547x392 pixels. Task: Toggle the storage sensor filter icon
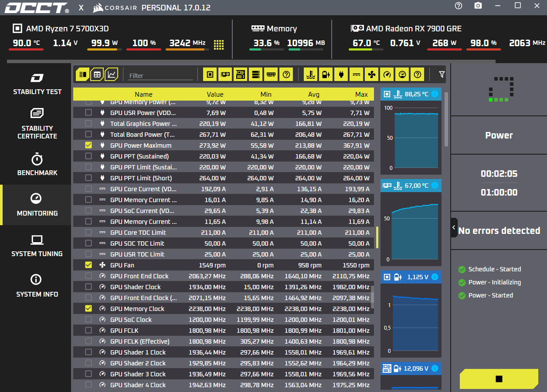(x=256, y=74)
